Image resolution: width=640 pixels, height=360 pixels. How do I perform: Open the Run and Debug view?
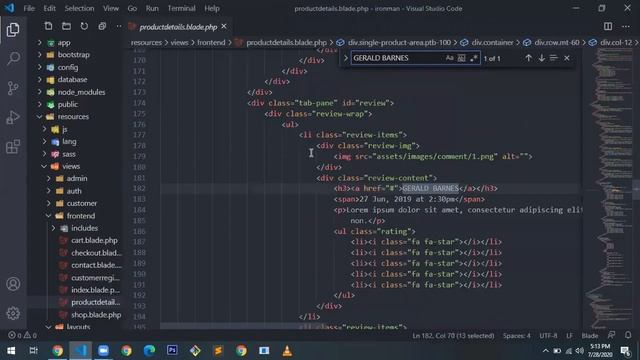(13, 117)
